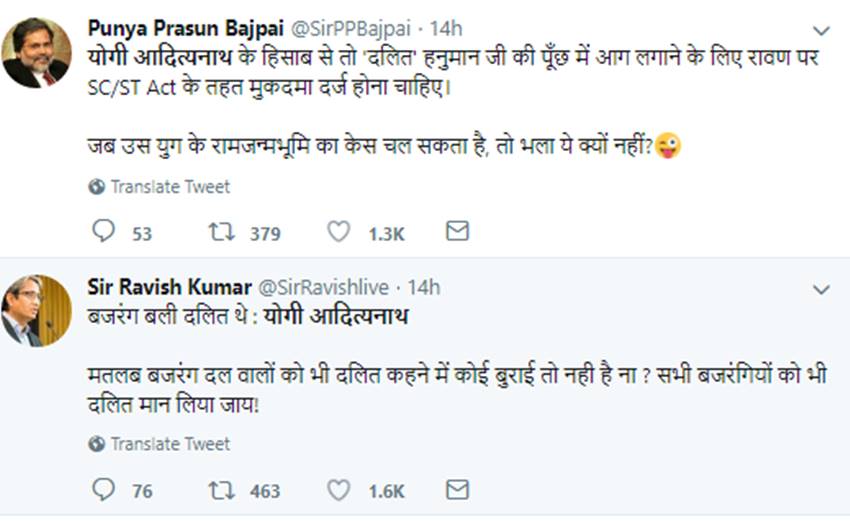Open Sir Ravish Kumar's profile name
Screen dimensions: 850x521
pyautogui.click(x=169, y=287)
